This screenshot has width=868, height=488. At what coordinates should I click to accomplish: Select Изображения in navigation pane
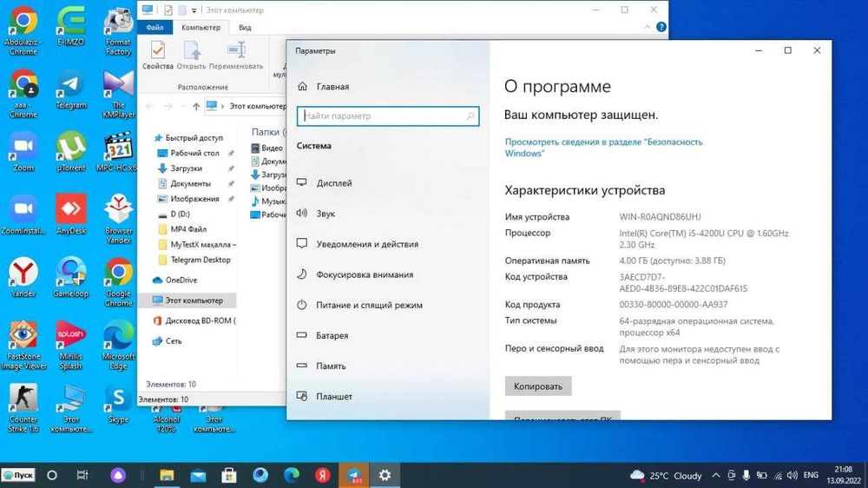pos(188,198)
